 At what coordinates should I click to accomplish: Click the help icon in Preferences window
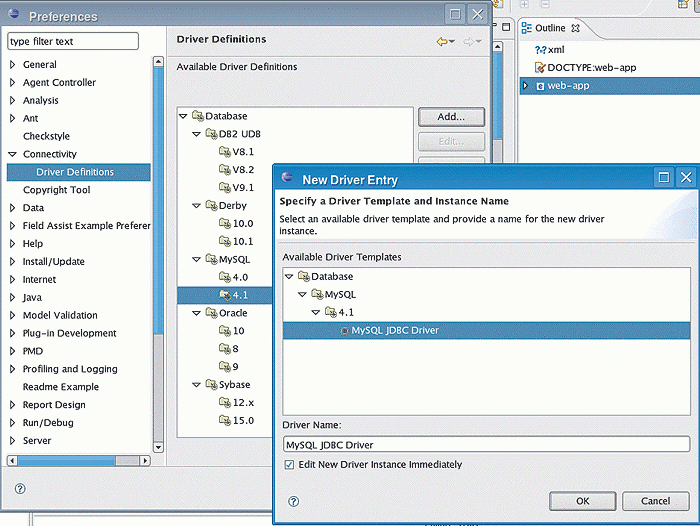20,489
